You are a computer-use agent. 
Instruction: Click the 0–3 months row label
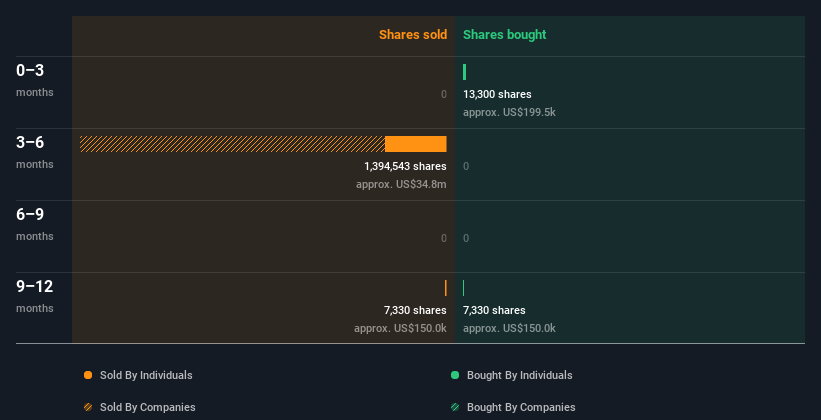(x=35, y=80)
